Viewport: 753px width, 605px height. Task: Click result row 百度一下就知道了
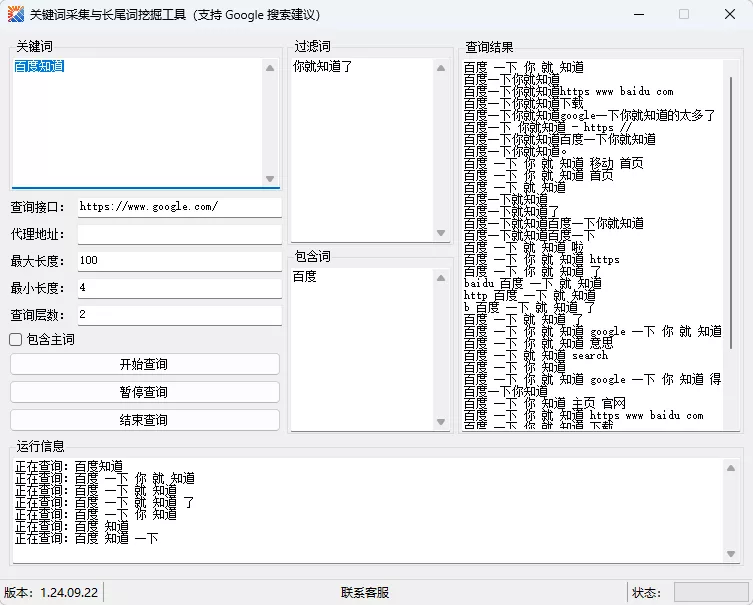pyautogui.click(x=511, y=211)
